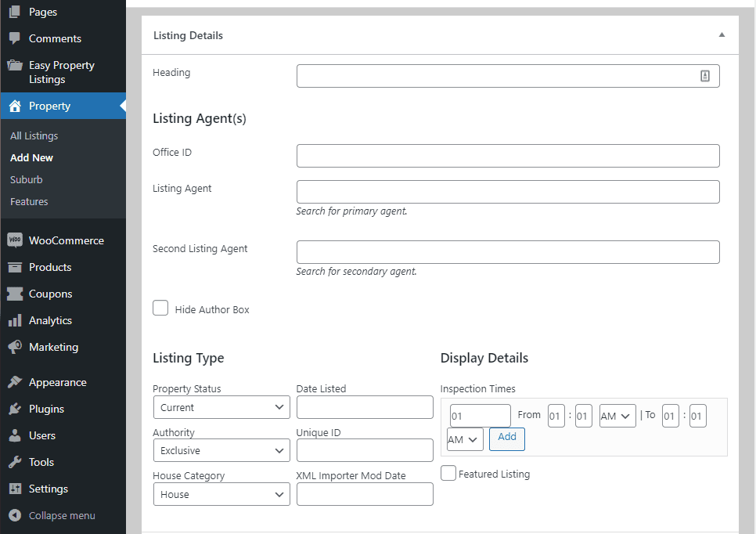Click the Plugins icon in the sidebar

pyautogui.click(x=15, y=409)
